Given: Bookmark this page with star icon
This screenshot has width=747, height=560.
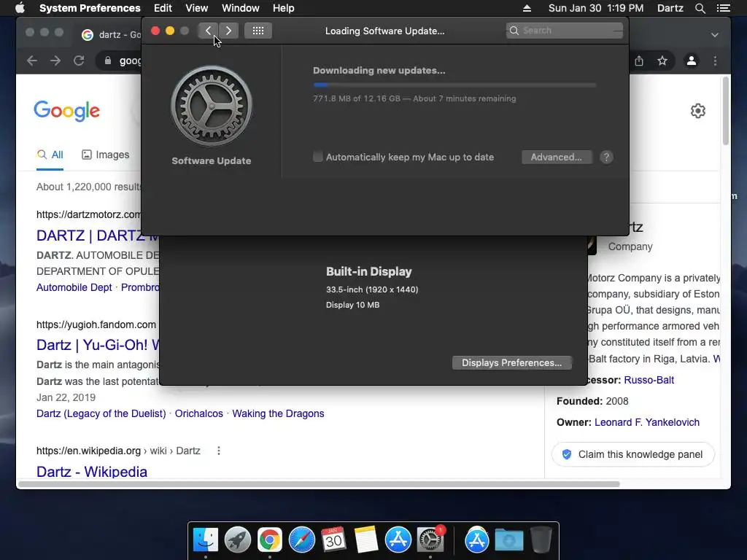Looking at the screenshot, I should [x=662, y=61].
